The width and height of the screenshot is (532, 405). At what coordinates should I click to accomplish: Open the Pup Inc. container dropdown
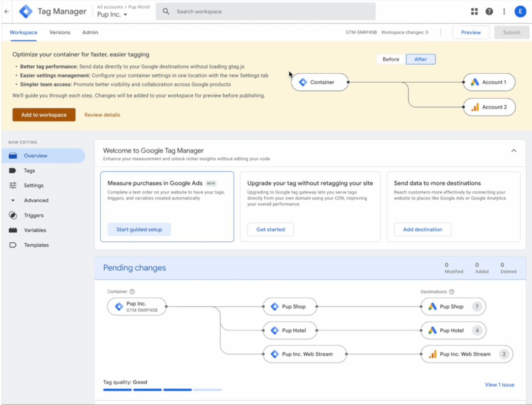click(x=112, y=15)
